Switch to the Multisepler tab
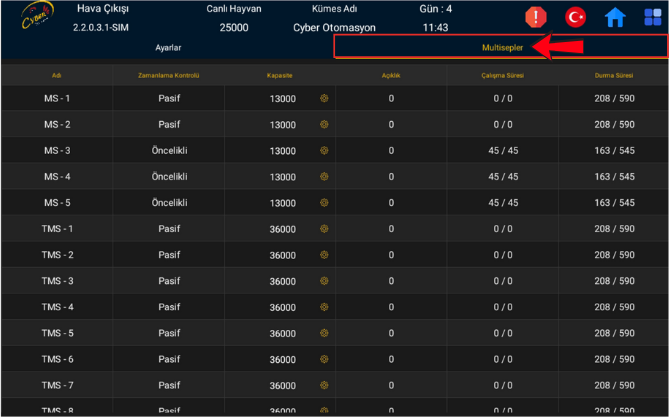 click(500, 48)
